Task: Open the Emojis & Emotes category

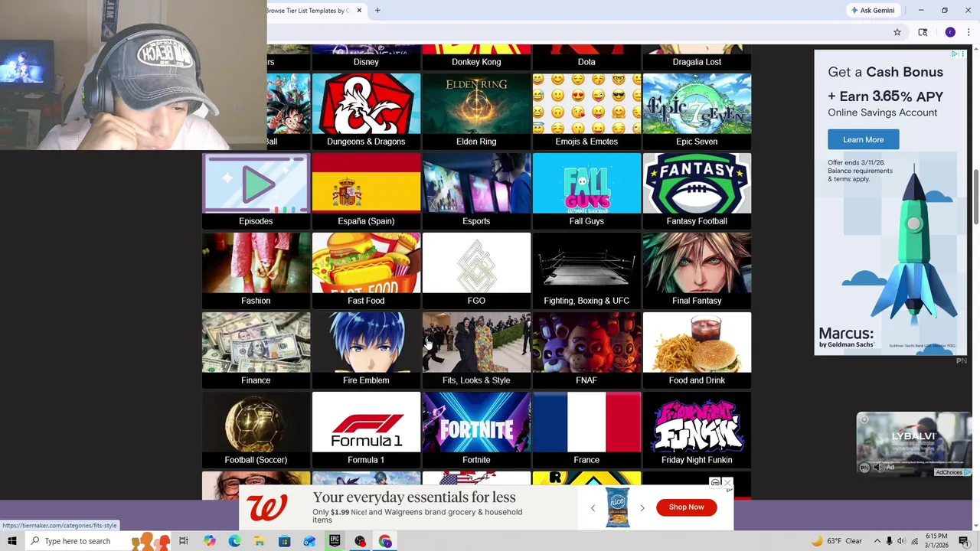Action: coord(586,111)
